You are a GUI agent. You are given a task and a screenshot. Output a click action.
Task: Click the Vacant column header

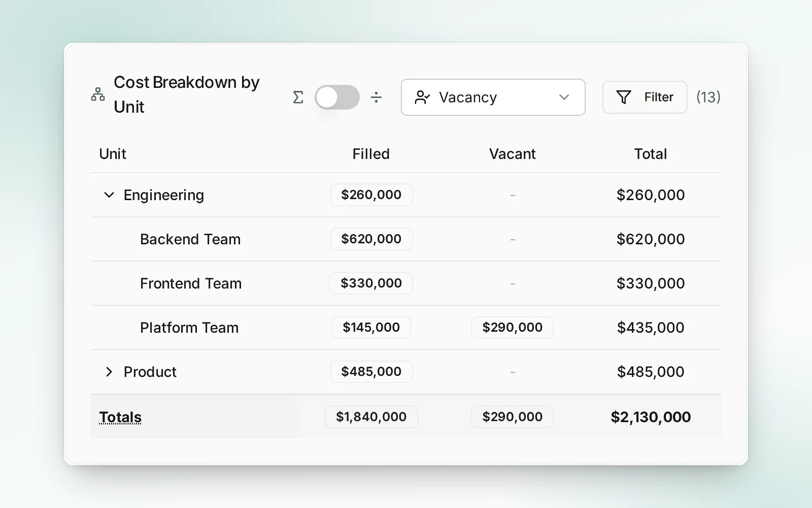[x=512, y=154]
